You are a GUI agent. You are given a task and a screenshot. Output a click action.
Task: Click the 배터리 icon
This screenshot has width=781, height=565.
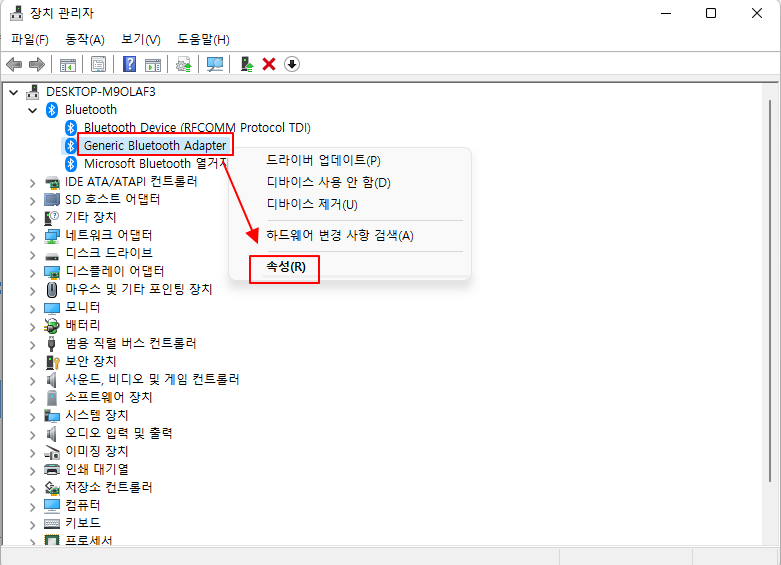[52, 326]
